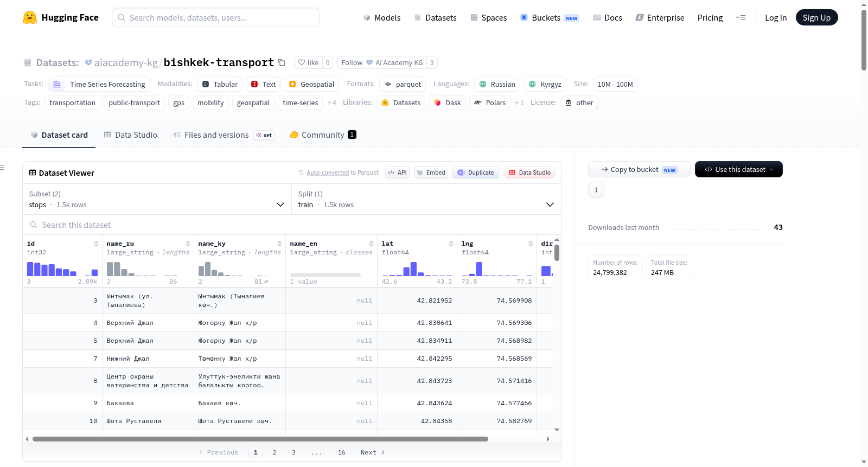
Task: Sort by id column sort icon
Action: click(96, 244)
